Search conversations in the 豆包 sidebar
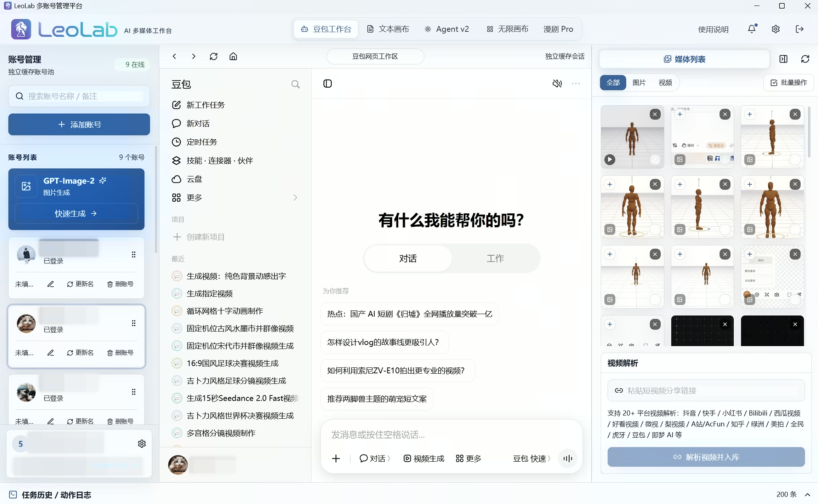The image size is (818, 504). 295,84
